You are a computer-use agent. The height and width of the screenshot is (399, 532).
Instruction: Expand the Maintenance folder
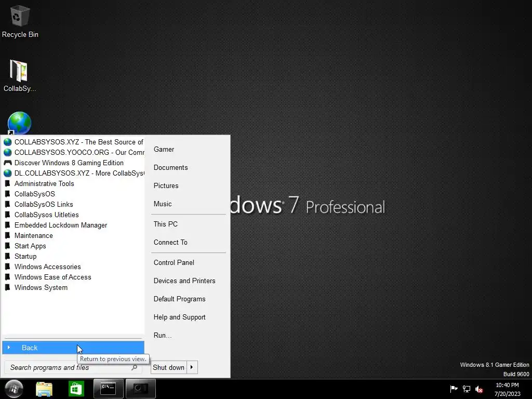[x=73, y=235]
